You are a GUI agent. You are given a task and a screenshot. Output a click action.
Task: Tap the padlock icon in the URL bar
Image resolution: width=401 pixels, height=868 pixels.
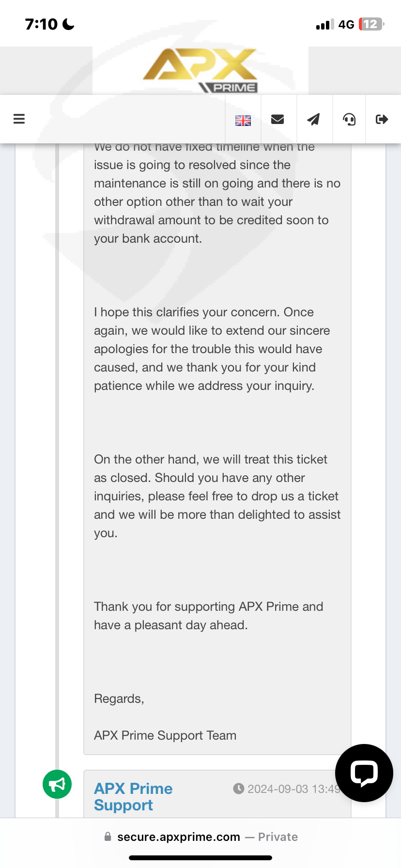click(x=108, y=837)
